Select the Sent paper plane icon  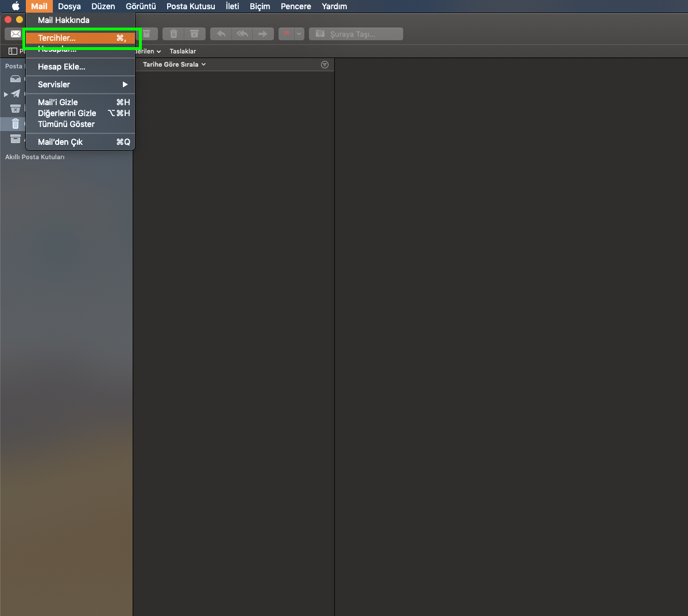pos(16,94)
